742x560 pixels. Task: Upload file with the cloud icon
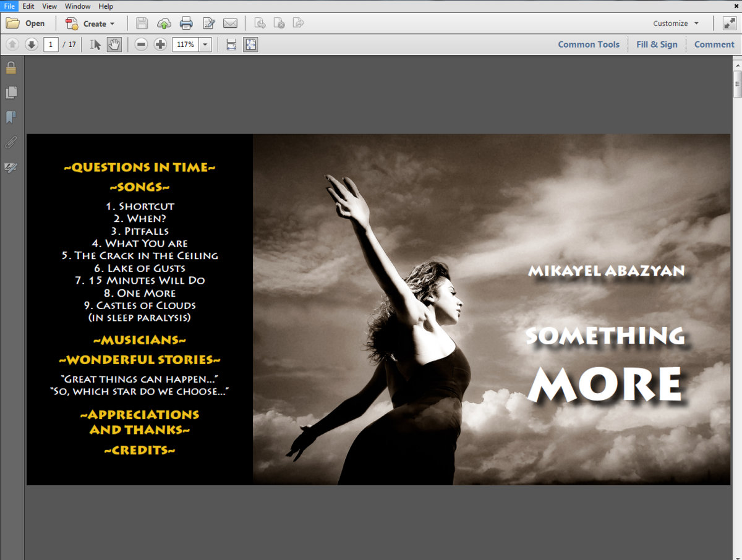pos(164,23)
